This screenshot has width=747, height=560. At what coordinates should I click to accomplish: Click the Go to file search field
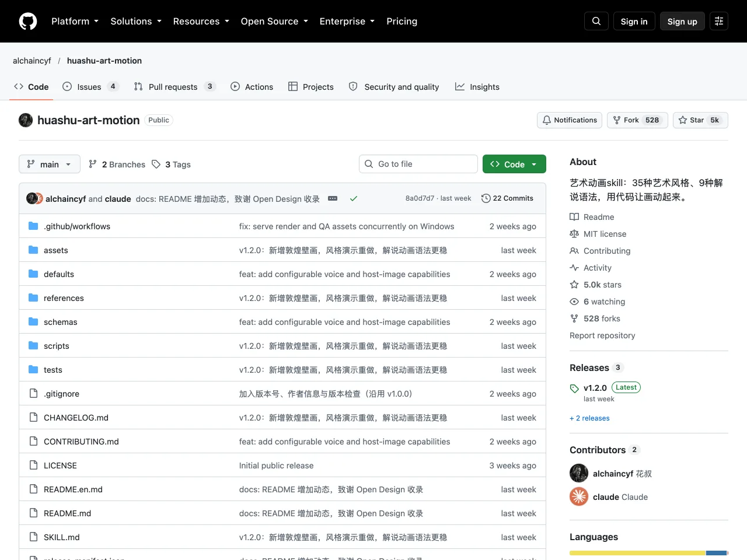click(418, 164)
